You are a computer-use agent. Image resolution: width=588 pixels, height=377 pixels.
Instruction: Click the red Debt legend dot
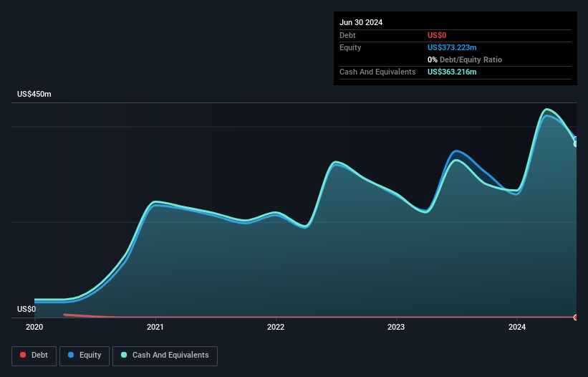pos(23,355)
